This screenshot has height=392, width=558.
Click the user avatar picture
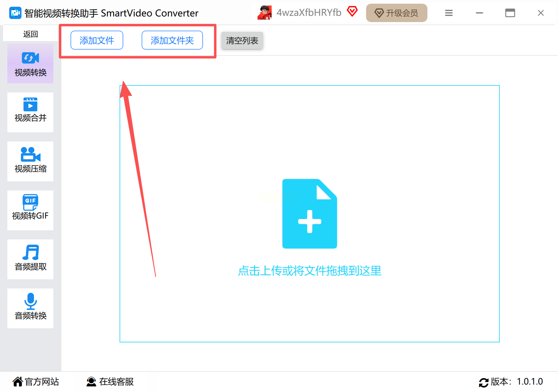pyautogui.click(x=265, y=13)
